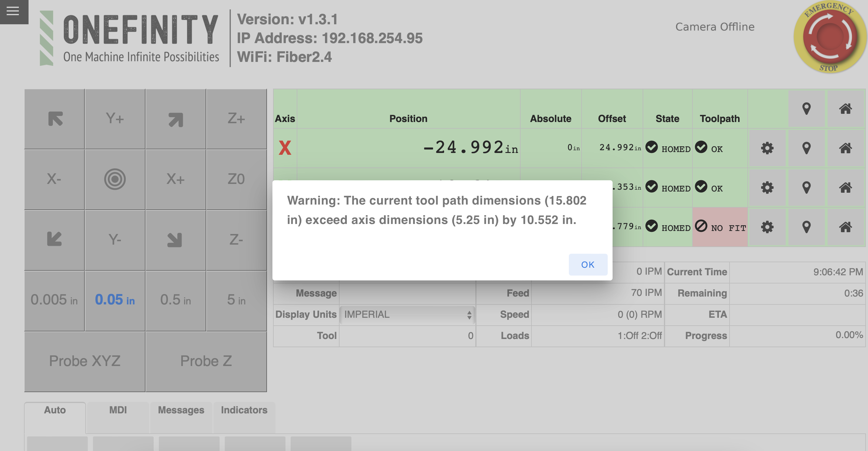The height and width of the screenshot is (451, 868).
Task: Click the X axis home icon
Action: [845, 148]
